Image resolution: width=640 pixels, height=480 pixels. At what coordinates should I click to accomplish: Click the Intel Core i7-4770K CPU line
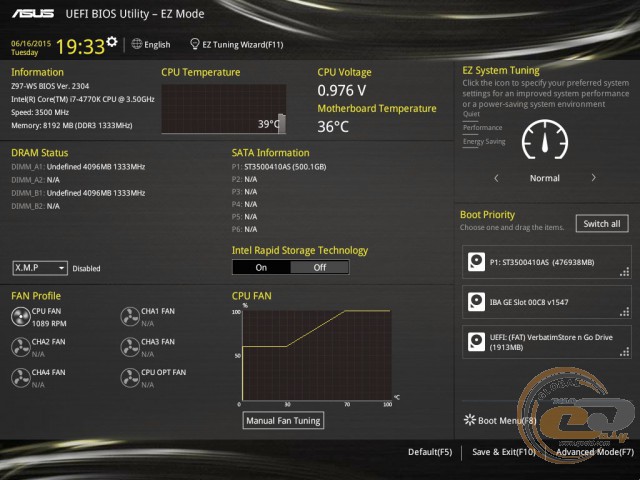click(x=83, y=99)
